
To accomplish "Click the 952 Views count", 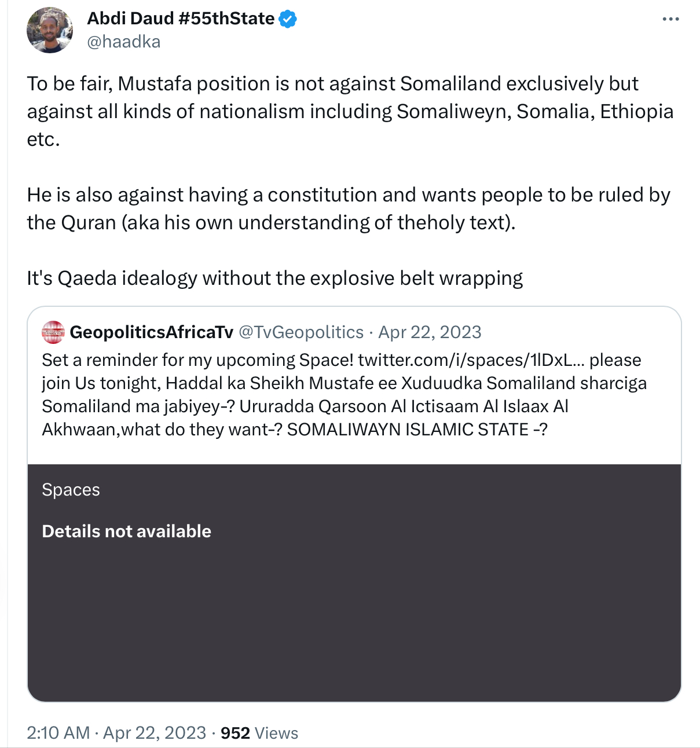I will click(259, 732).
